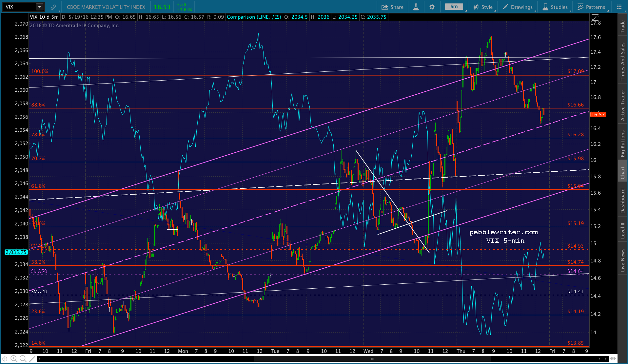The height and width of the screenshot is (364, 628).
Task: Click the Share button
Action: pyautogui.click(x=393, y=7)
